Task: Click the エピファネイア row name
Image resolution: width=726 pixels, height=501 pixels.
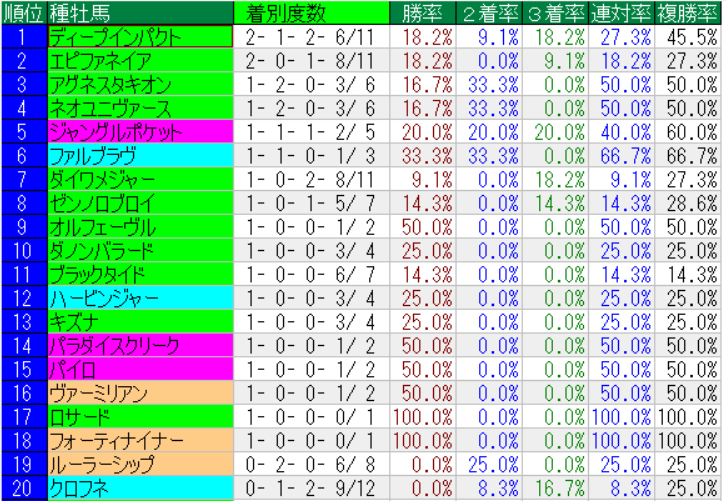Action: coord(140,60)
